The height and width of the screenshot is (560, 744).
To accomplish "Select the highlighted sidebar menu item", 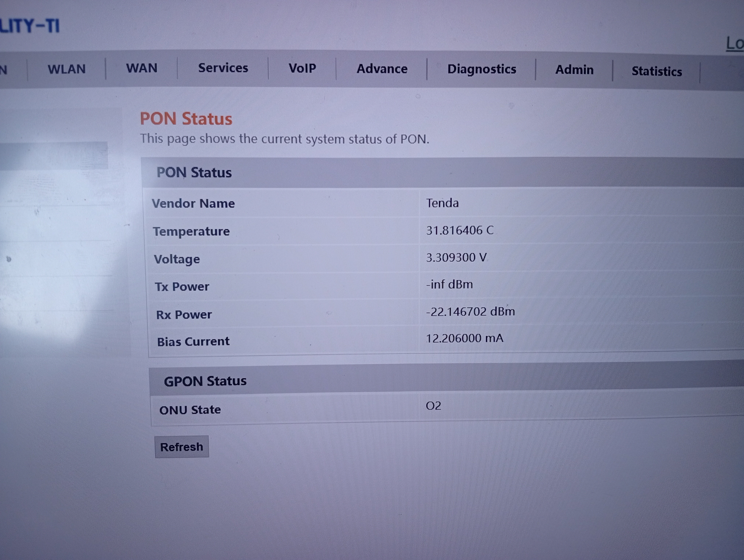I will click(x=54, y=155).
